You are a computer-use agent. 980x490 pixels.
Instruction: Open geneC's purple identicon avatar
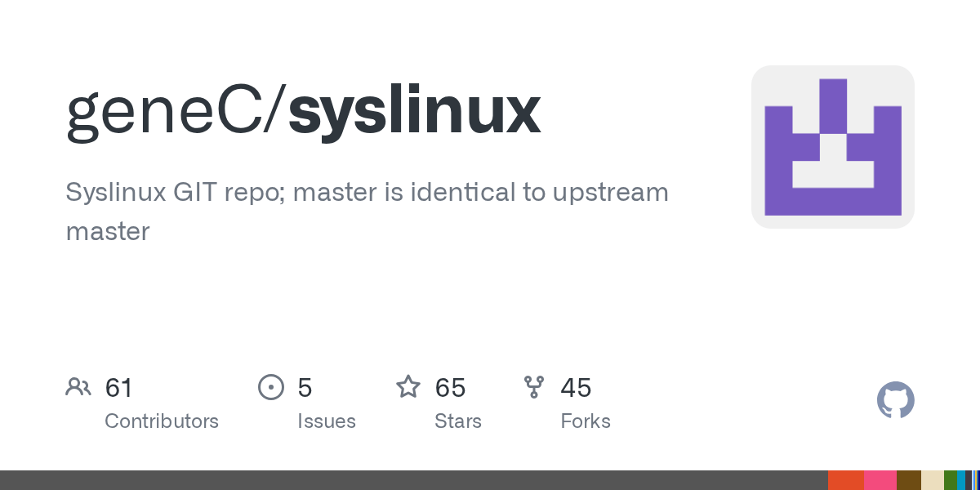833,147
